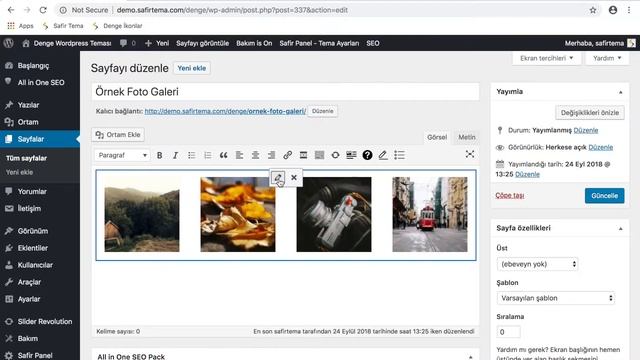Insert a numbered list
640x360 pixels.
(207, 155)
